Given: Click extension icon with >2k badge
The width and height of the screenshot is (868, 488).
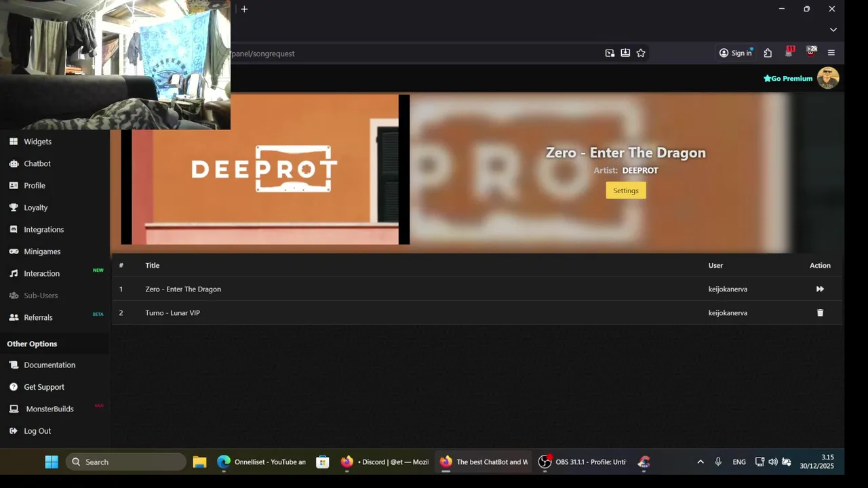Looking at the screenshot, I should 811,52.
